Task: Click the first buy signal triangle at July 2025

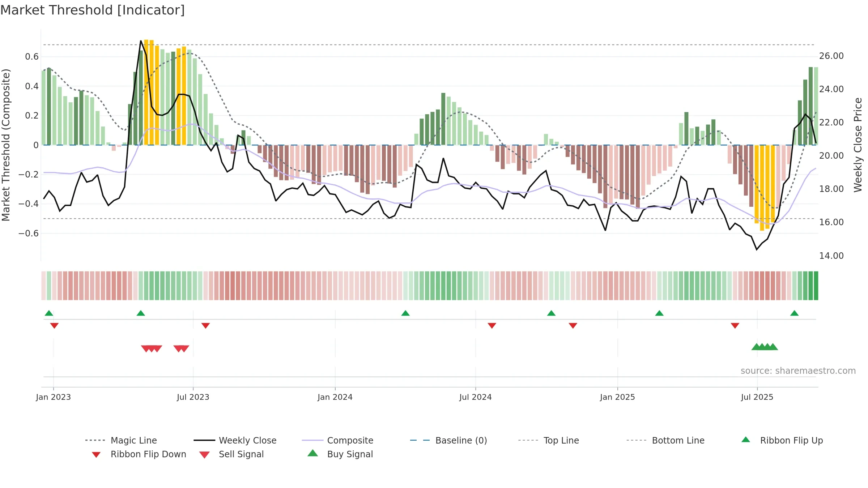Action: pos(756,347)
